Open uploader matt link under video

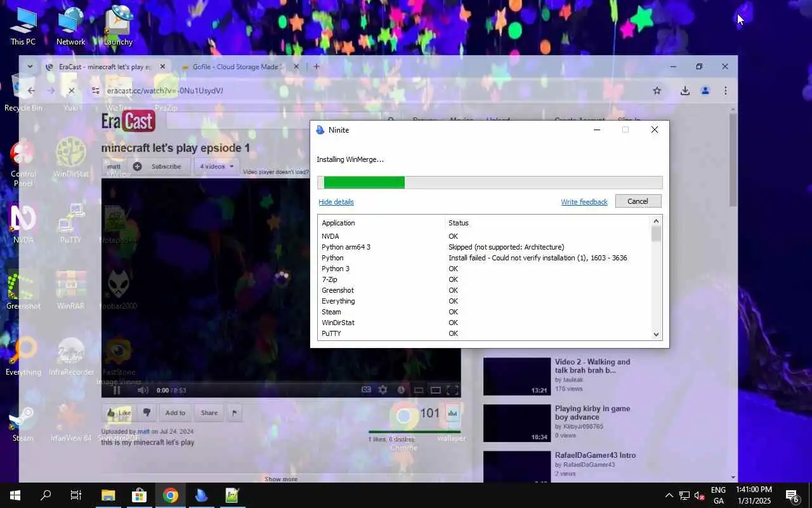click(143, 431)
